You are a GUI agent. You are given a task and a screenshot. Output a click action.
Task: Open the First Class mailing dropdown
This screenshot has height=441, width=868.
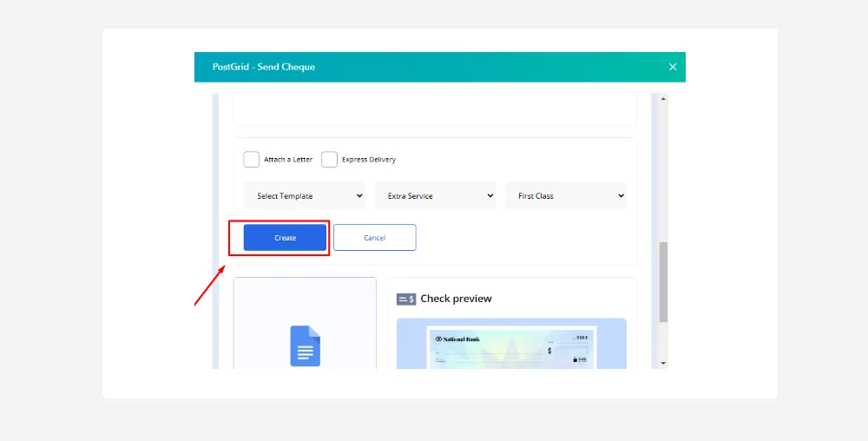pyautogui.click(x=566, y=196)
